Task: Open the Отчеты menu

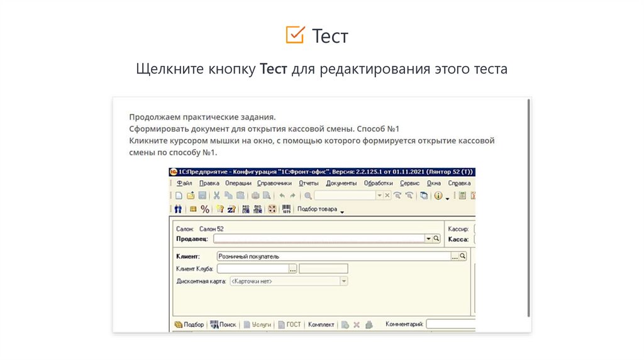Action: click(x=308, y=183)
